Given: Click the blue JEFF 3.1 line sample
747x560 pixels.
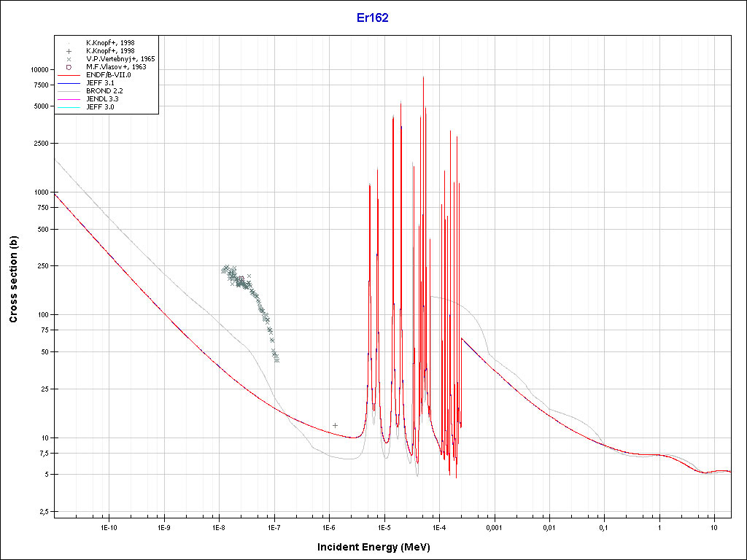Looking at the screenshot, I should [x=69, y=83].
